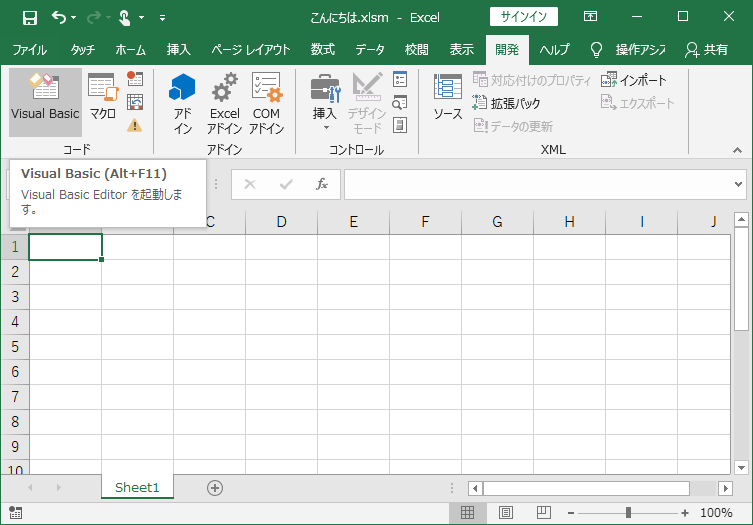
Task: Select column D header
Action: [x=281, y=222]
